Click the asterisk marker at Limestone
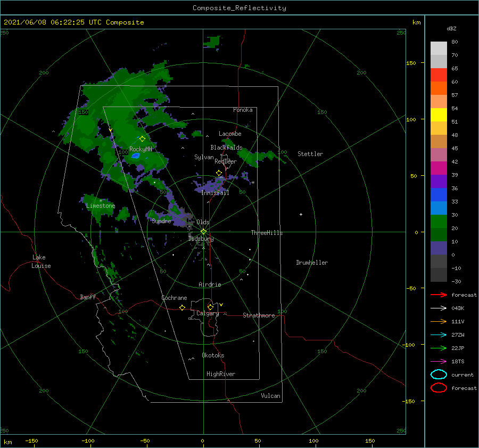 coord(101,201)
